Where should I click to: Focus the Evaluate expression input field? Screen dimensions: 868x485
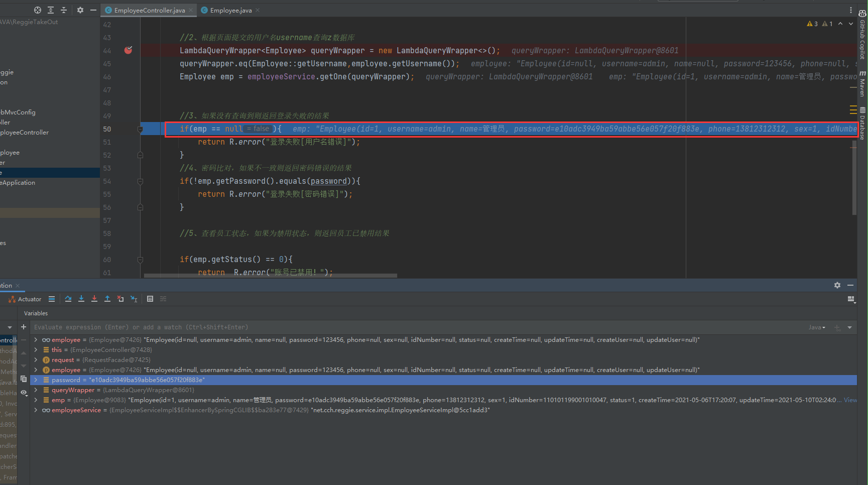point(417,327)
